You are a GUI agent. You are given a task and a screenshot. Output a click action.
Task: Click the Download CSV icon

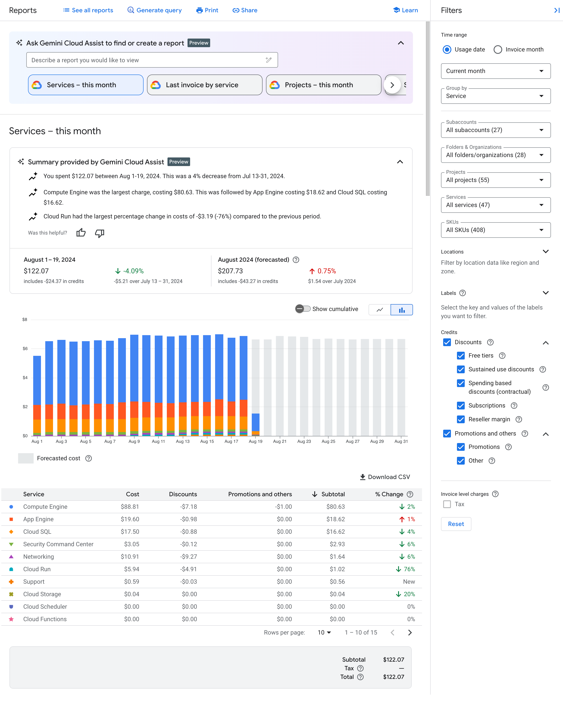[x=361, y=478]
